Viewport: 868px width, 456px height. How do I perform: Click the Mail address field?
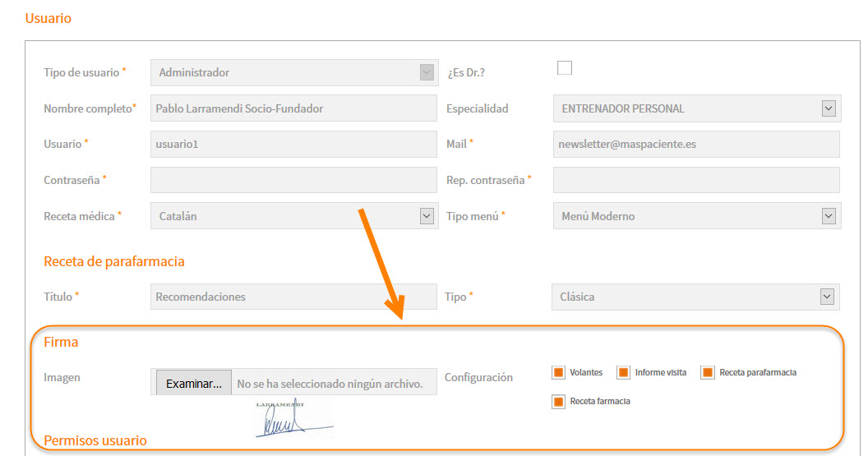696,144
